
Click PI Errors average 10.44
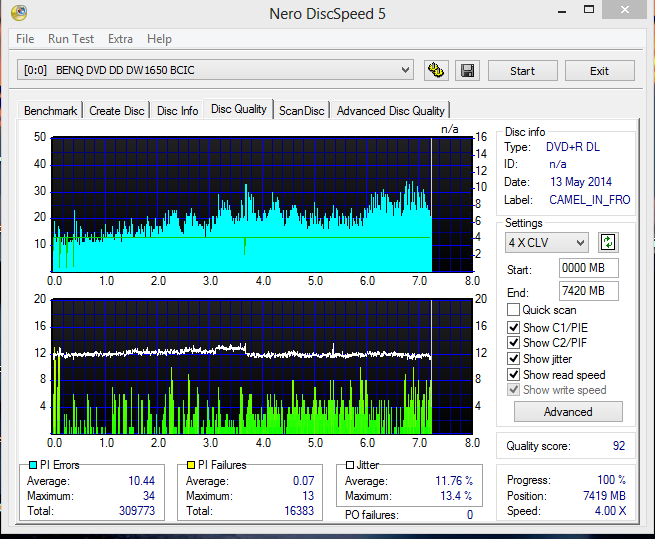tap(142, 481)
